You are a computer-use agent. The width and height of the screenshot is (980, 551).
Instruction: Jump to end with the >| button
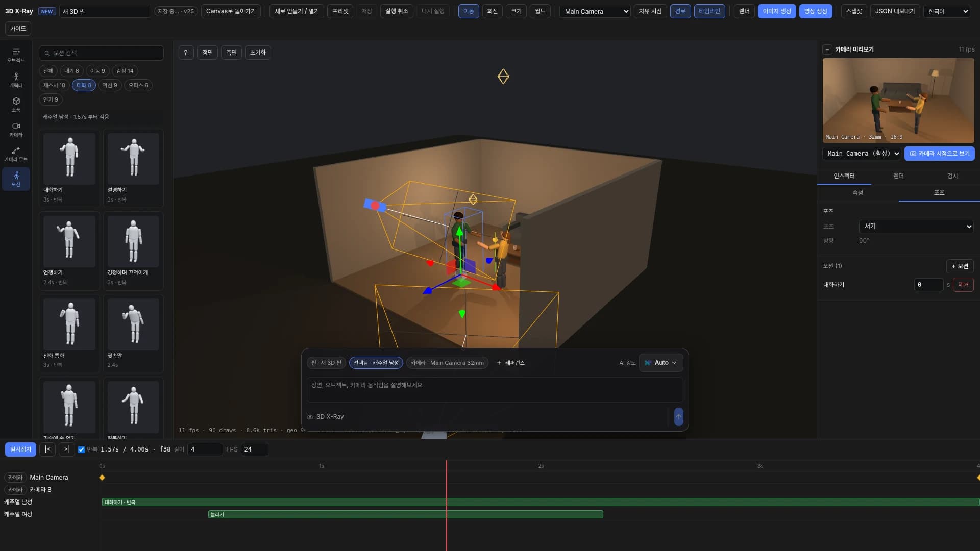coord(67,449)
